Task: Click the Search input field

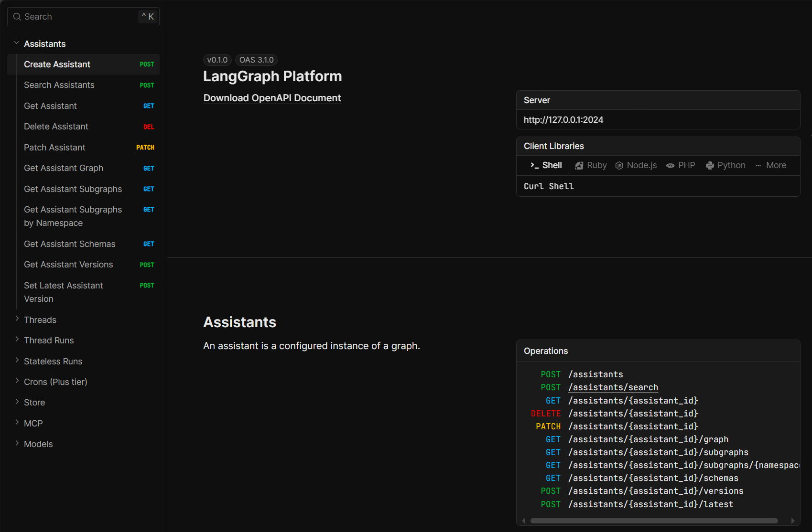Action: 83,17
